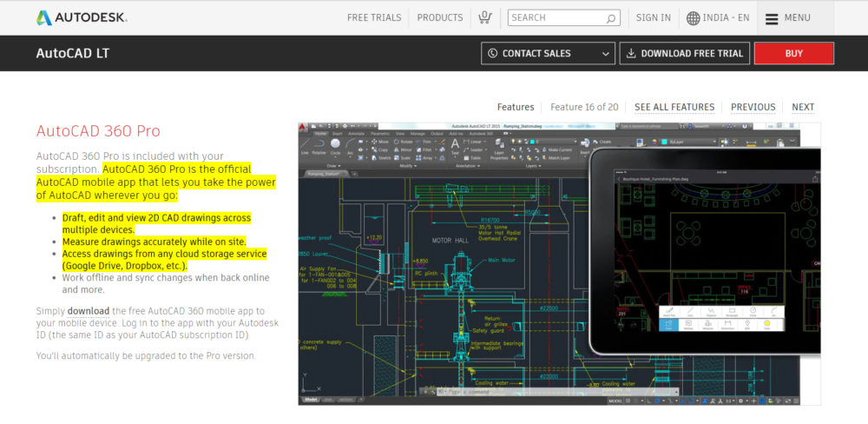Click the Table tool in the Annotation panel

coord(471,158)
